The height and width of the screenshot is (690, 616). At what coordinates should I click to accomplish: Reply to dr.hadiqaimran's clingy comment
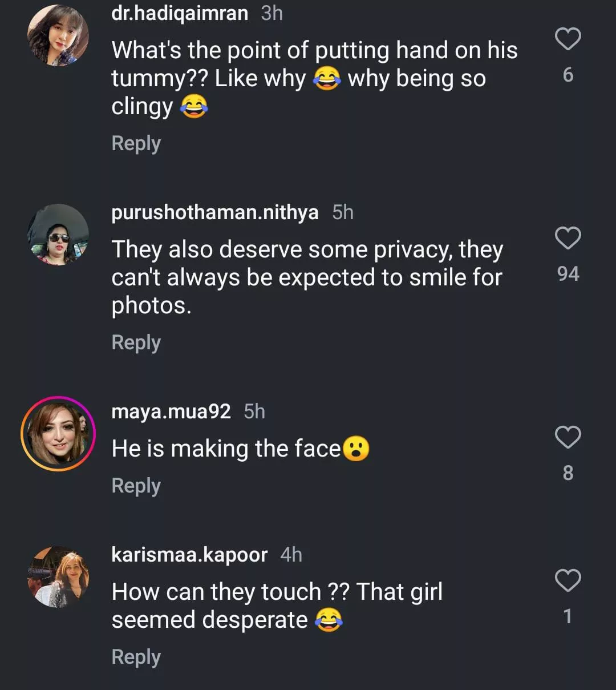[x=136, y=143]
